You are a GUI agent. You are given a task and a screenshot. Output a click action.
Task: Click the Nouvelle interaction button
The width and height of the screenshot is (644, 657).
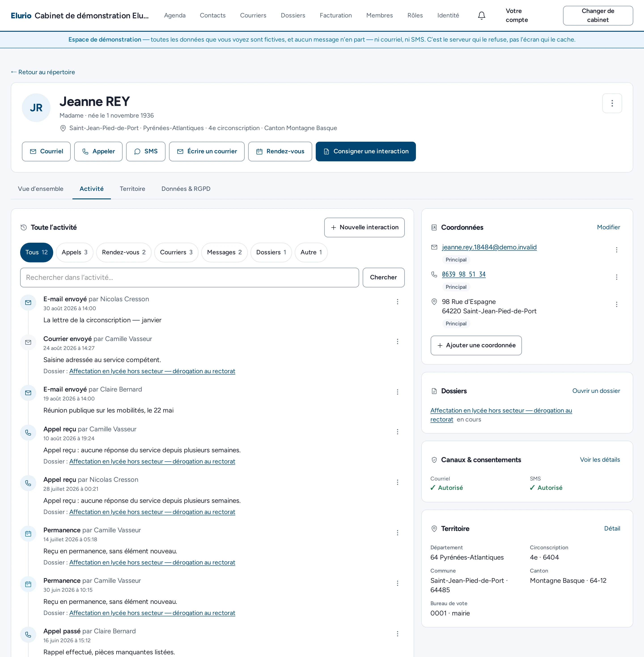click(x=364, y=227)
